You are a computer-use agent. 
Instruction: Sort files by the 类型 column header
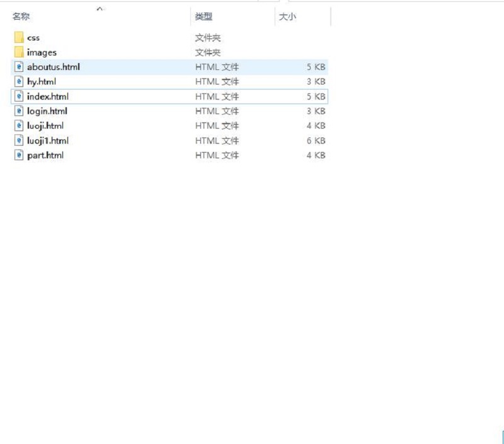coord(203,16)
